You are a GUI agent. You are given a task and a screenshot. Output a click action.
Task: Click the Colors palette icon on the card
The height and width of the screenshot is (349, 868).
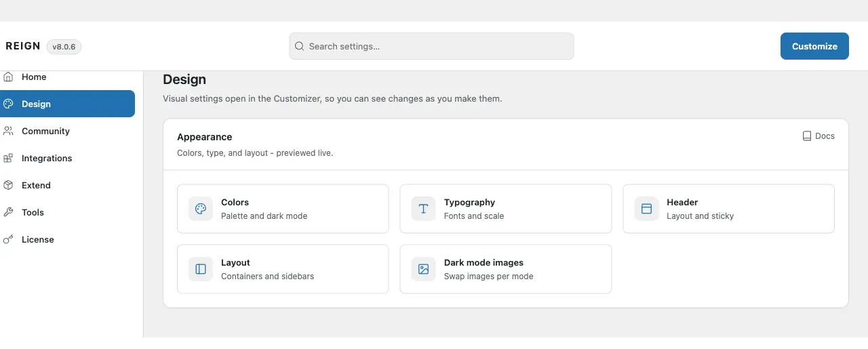pos(201,209)
